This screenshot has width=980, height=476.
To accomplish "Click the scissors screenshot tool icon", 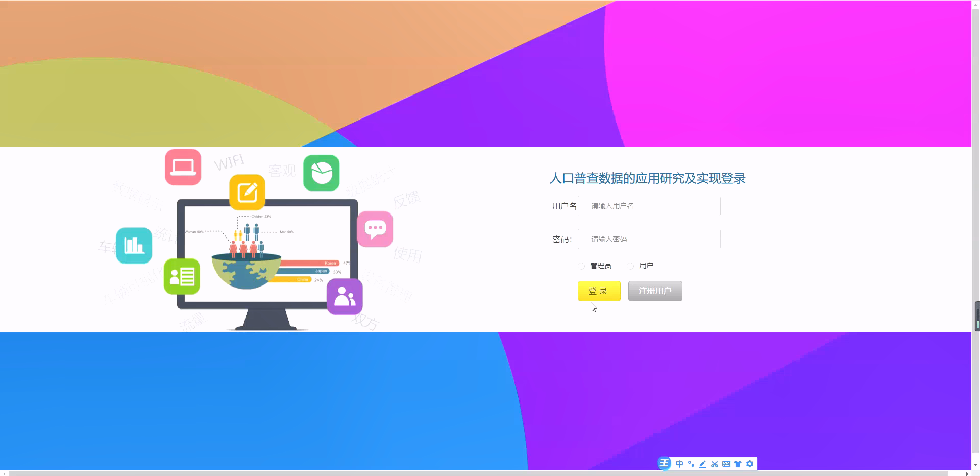I will (714, 464).
